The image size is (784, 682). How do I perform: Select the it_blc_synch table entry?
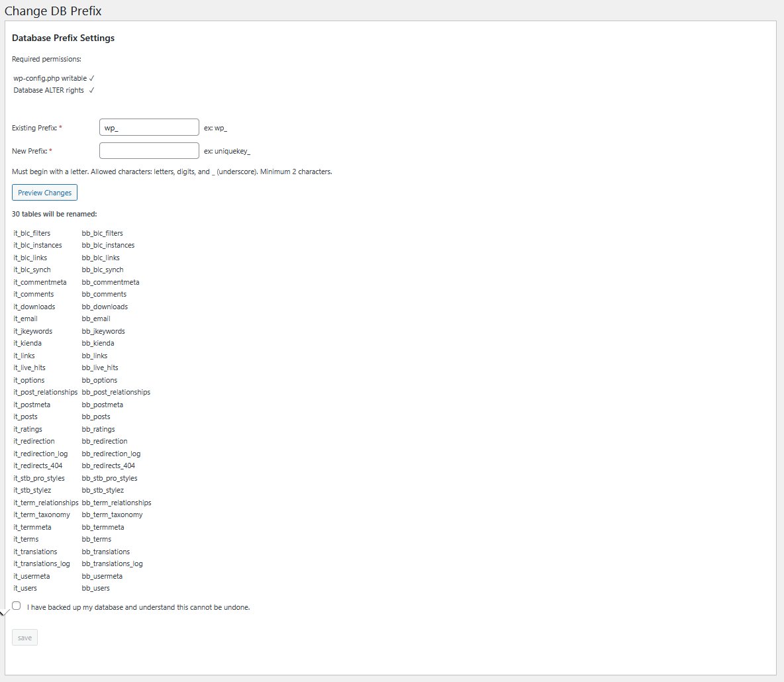(x=32, y=269)
